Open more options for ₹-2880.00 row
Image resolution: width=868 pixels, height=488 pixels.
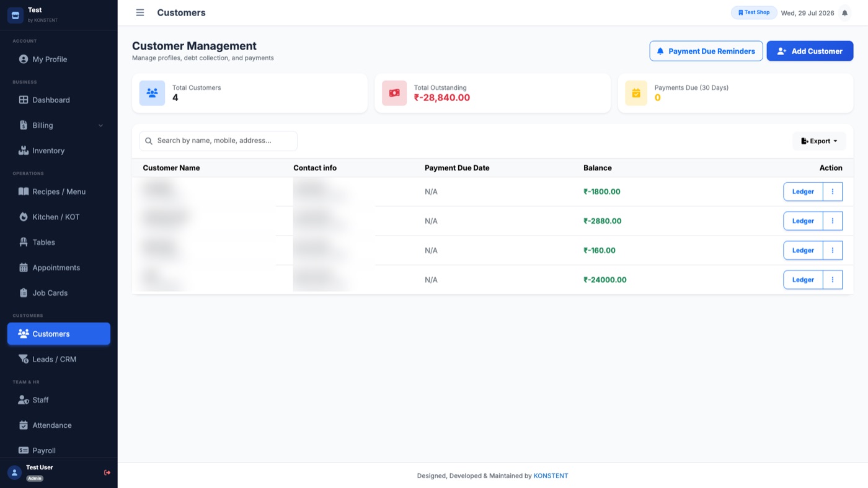(832, 221)
